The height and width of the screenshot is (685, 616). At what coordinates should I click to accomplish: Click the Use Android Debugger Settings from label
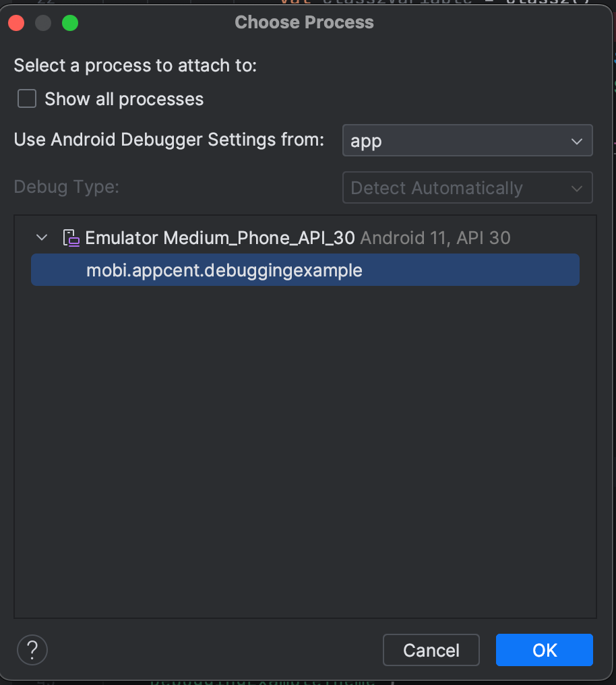click(x=169, y=140)
